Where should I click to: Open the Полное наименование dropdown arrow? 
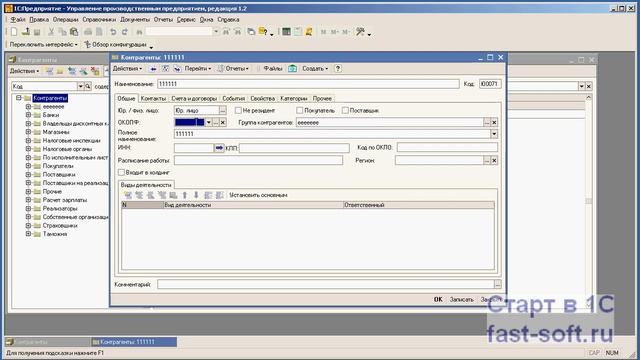(x=494, y=134)
